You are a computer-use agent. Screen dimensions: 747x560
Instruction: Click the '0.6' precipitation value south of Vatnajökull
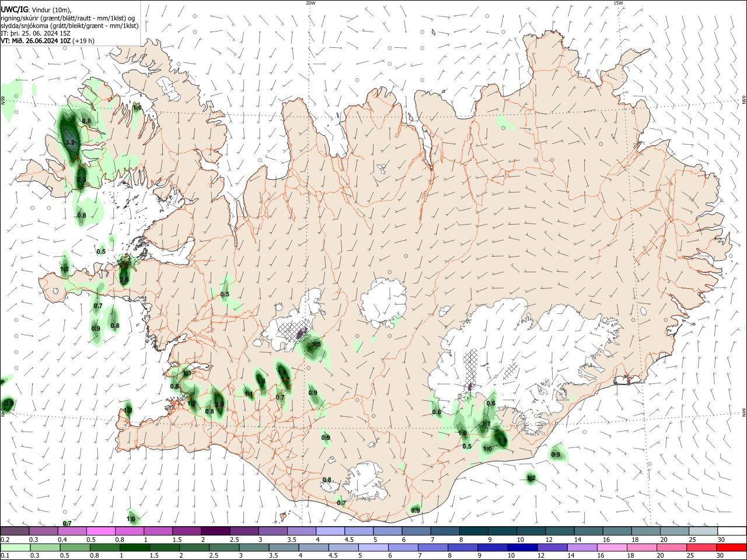coord(491,403)
